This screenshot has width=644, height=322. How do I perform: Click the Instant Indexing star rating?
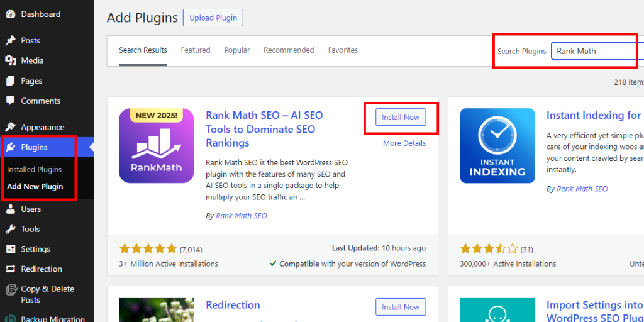point(489,248)
